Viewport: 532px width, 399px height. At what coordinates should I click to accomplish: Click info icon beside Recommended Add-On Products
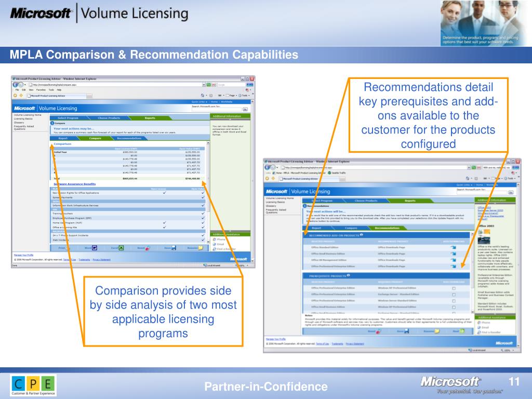(x=362, y=234)
